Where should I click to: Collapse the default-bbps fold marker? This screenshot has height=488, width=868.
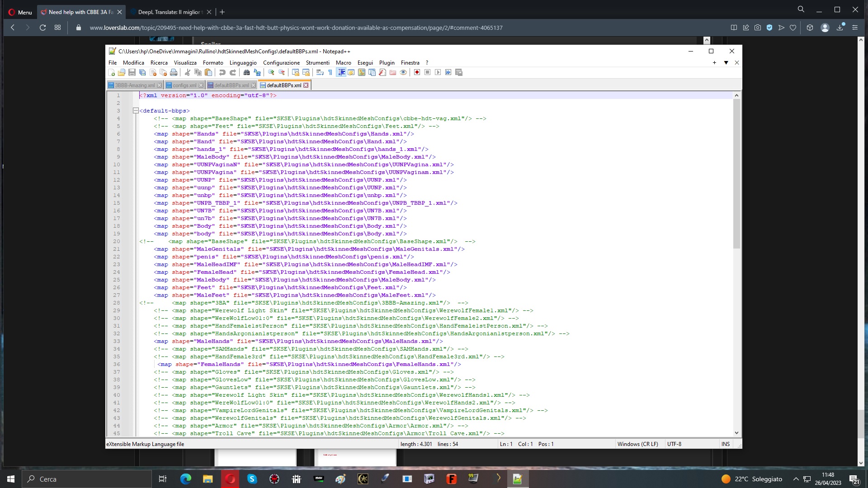(x=135, y=111)
